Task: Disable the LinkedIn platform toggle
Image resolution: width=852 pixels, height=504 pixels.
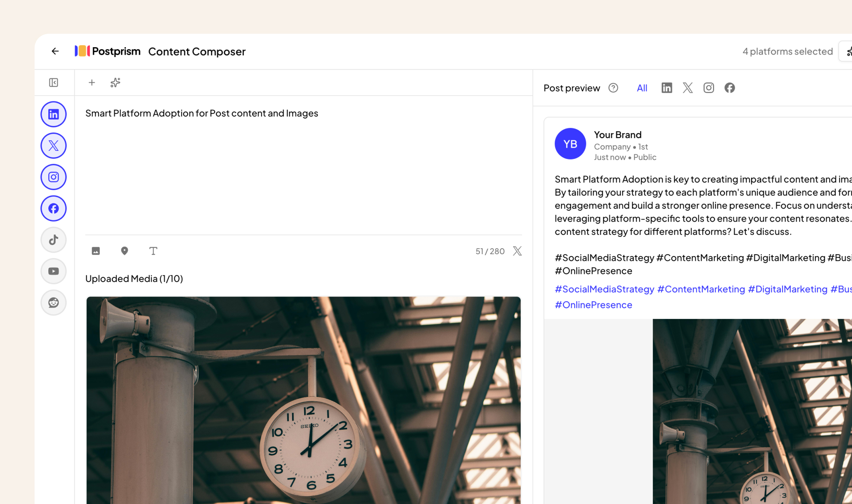Action: click(53, 114)
